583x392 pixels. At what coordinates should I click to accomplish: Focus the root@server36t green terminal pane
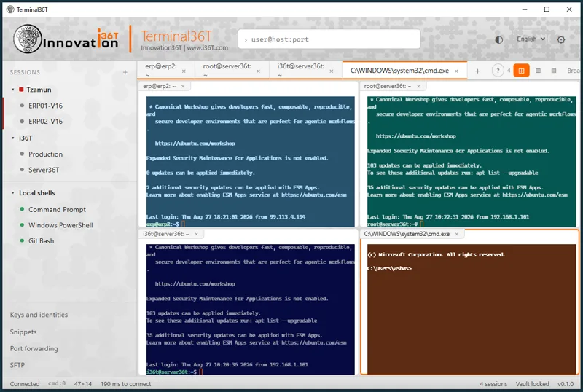click(472, 162)
